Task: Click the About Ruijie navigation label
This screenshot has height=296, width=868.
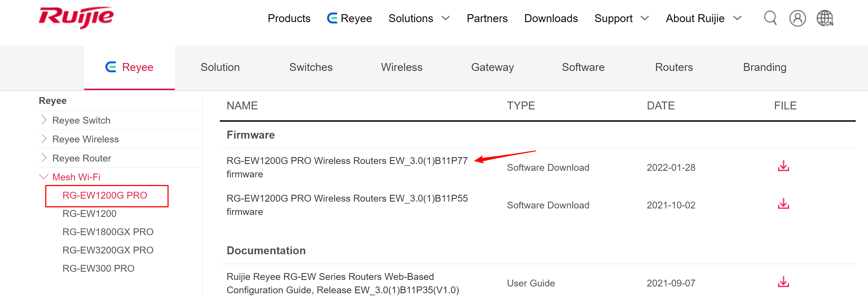Action: pyautogui.click(x=695, y=18)
